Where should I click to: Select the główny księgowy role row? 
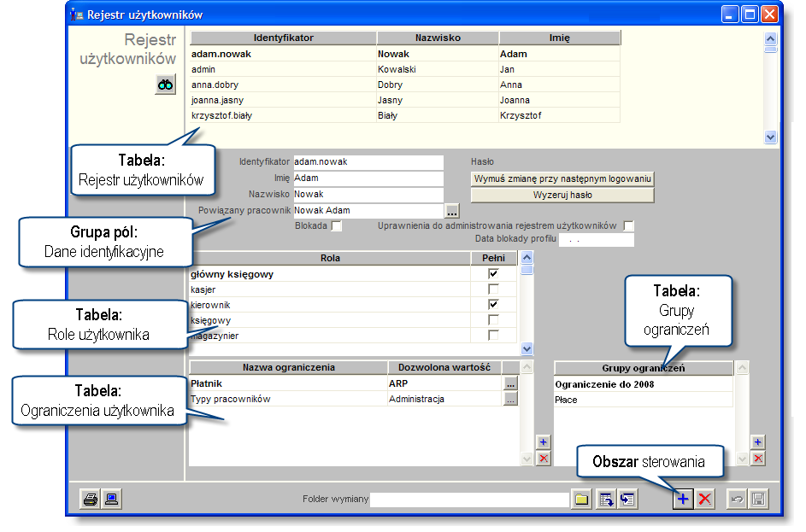[x=353, y=274]
